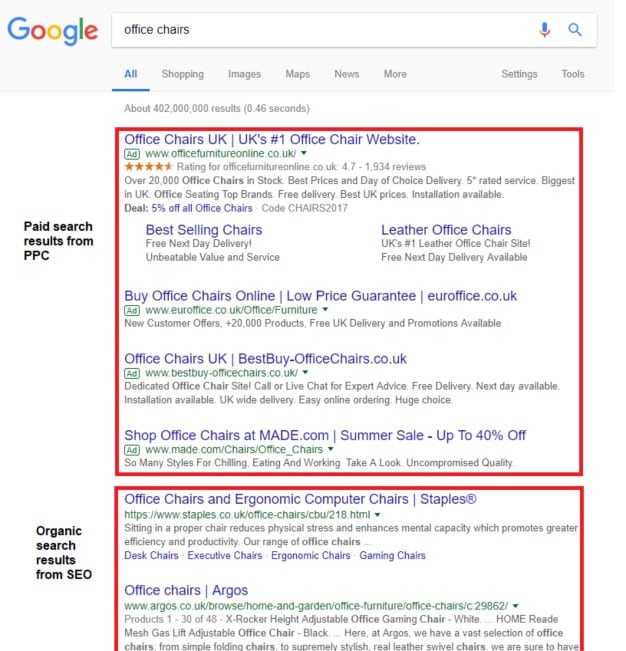The width and height of the screenshot is (626, 651).
Task: Open 'Office Chairs UK | UK's #1' ad
Action: click(x=272, y=140)
